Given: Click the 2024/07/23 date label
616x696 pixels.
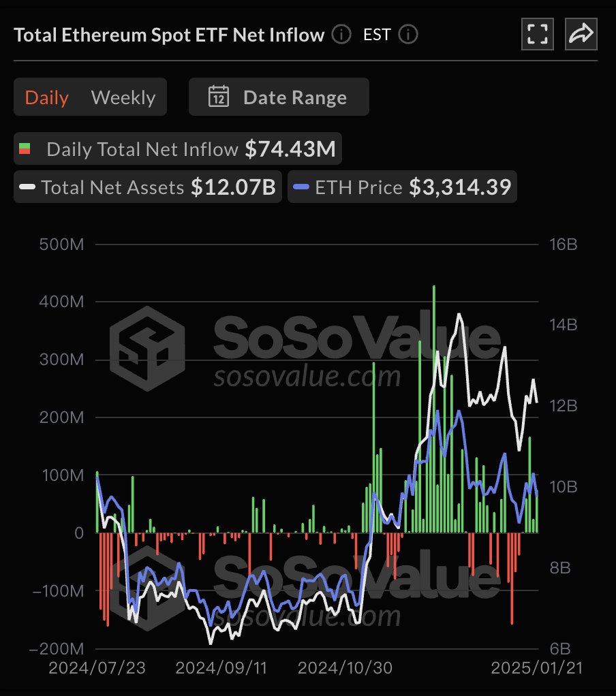Looking at the screenshot, I should (x=97, y=668).
